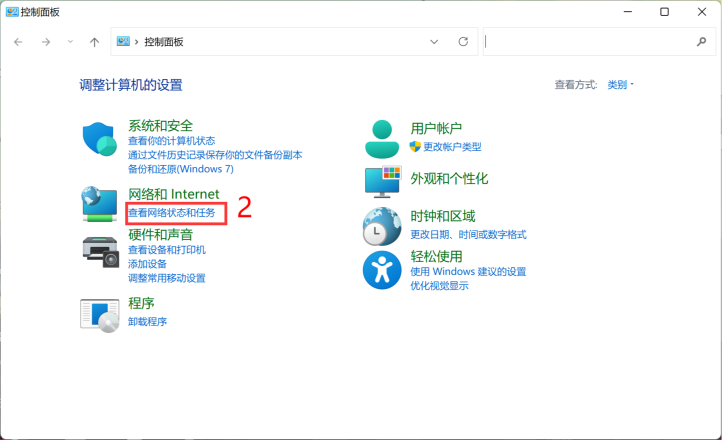Screen dimensions: 722x440
Task: Click the Clock and Region globe icon
Action: pyautogui.click(x=382, y=226)
